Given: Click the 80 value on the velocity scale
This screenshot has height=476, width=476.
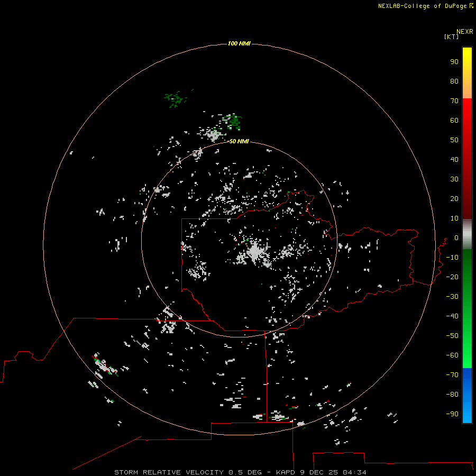Looking at the screenshot, I should (454, 81).
